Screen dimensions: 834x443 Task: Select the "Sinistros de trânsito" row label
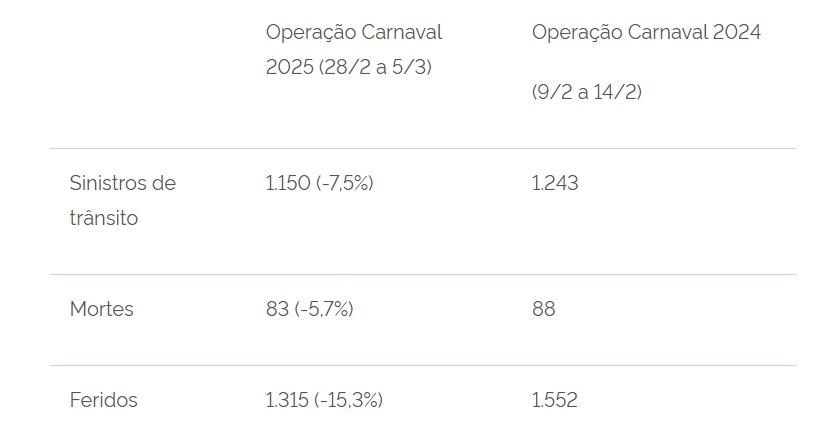tap(122, 201)
